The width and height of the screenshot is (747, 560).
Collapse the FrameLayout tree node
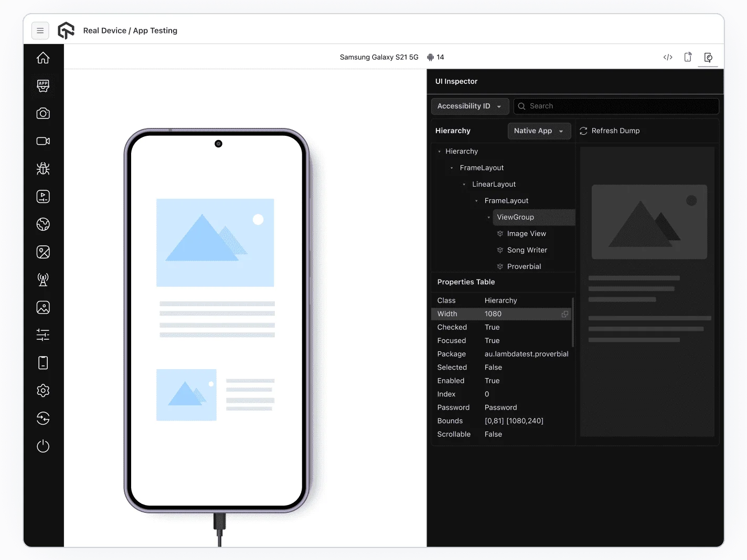(x=452, y=167)
